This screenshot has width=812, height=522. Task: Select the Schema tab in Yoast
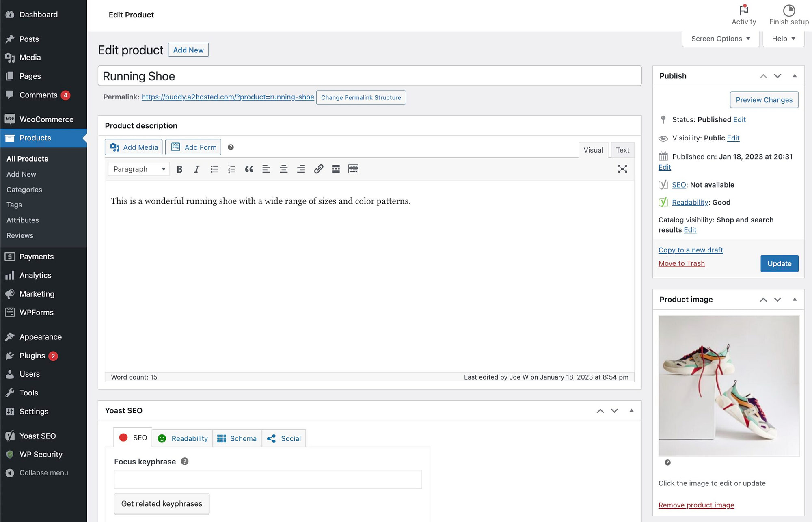coord(237,438)
